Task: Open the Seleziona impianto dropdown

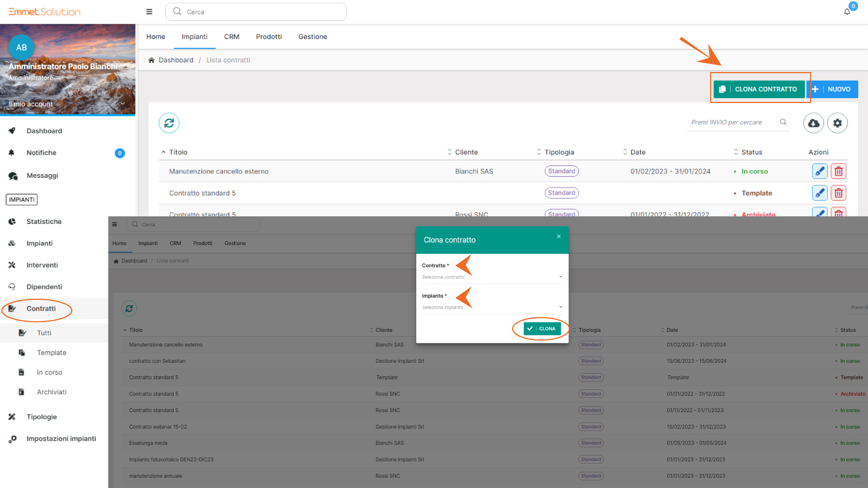Action: coord(492,307)
